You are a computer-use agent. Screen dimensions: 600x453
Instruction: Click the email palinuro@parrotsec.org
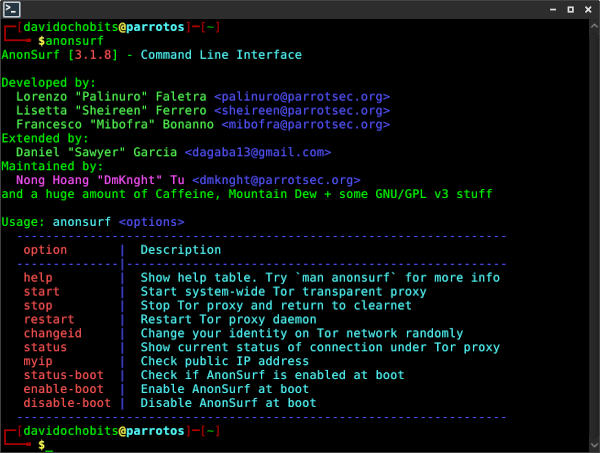(302, 96)
